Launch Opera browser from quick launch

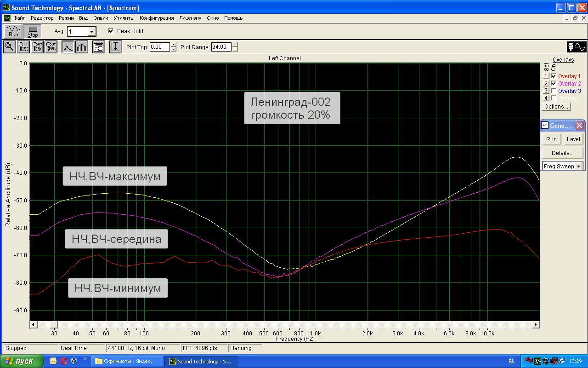click(x=63, y=361)
